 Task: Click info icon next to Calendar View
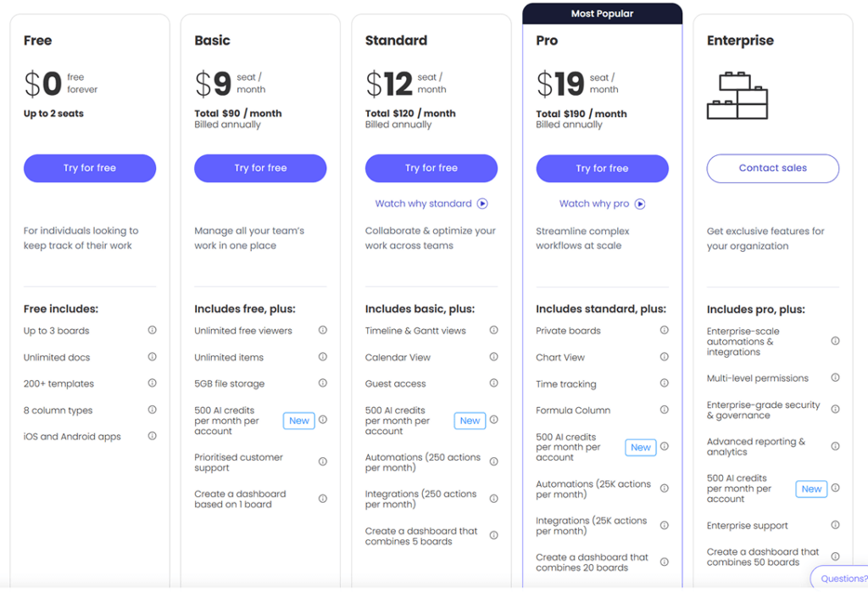click(493, 357)
